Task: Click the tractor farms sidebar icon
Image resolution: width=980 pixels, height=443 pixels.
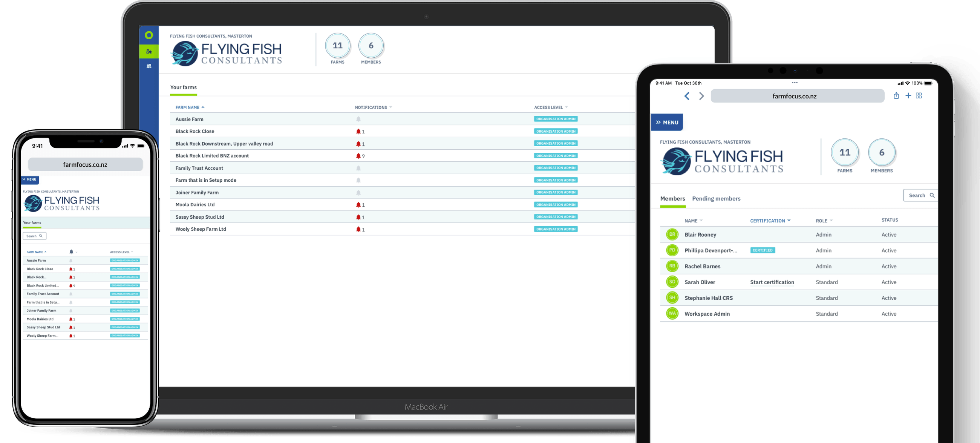Action: (149, 51)
